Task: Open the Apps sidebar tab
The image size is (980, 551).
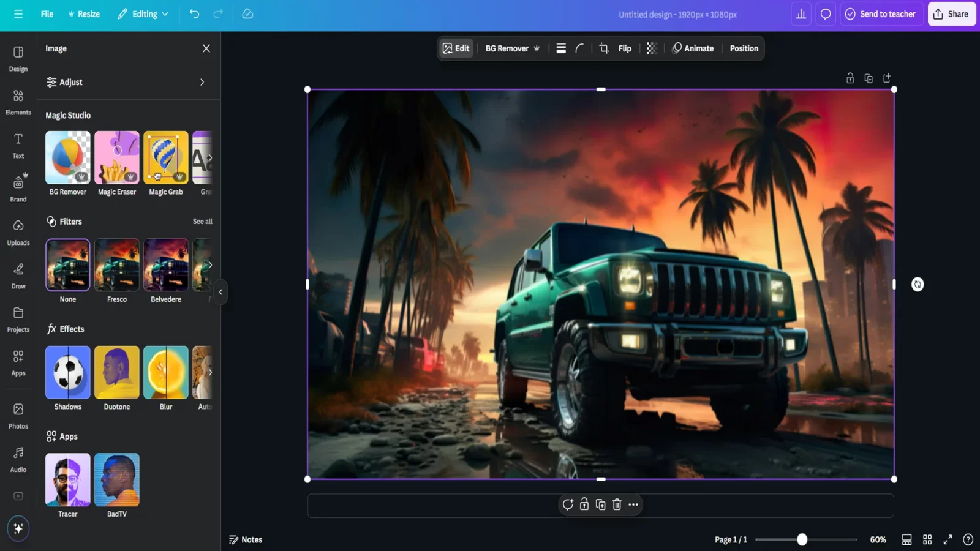Action: pyautogui.click(x=18, y=363)
